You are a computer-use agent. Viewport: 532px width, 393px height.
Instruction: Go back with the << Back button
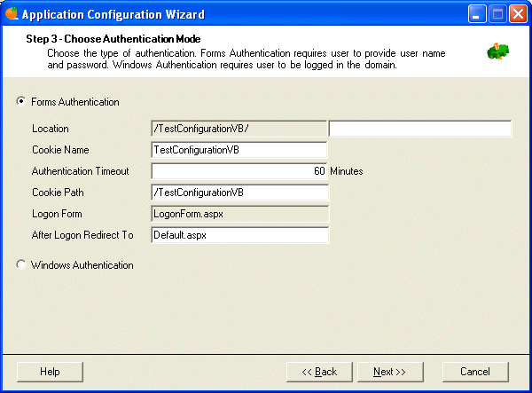pyautogui.click(x=319, y=372)
